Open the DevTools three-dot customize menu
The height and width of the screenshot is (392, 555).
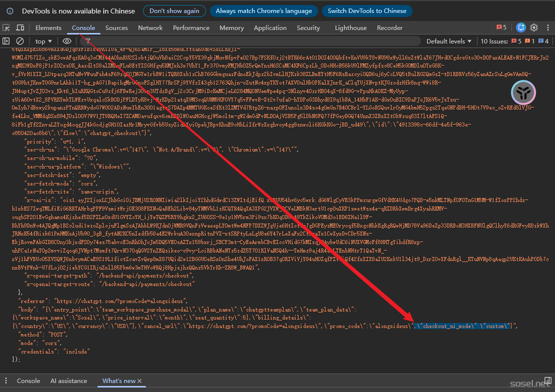[x=548, y=27]
